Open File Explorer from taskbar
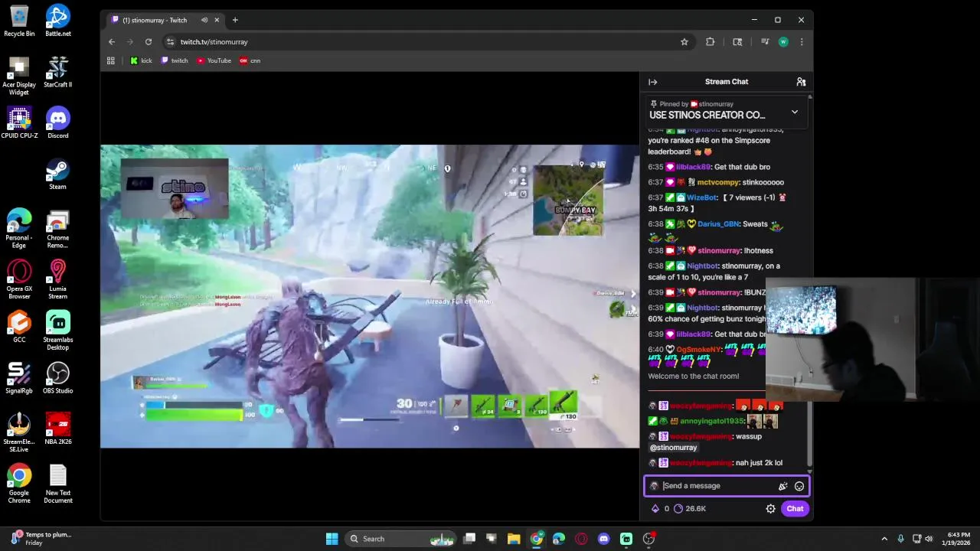The width and height of the screenshot is (980, 551). click(x=514, y=539)
